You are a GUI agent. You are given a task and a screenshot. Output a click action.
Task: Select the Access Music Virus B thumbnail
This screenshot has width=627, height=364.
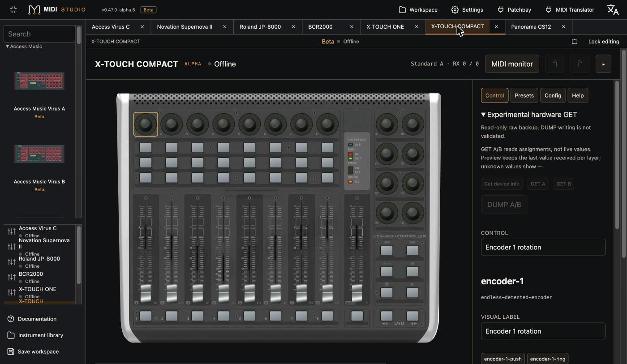tap(39, 154)
